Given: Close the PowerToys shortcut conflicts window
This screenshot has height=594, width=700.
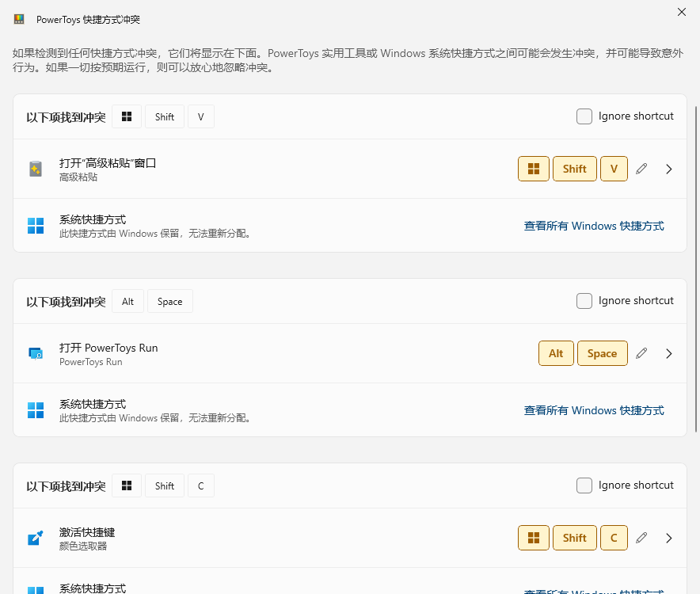Looking at the screenshot, I should [681, 12].
